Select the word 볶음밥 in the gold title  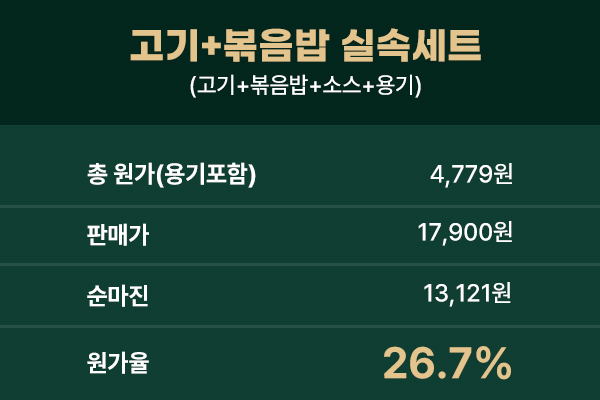[276, 46]
